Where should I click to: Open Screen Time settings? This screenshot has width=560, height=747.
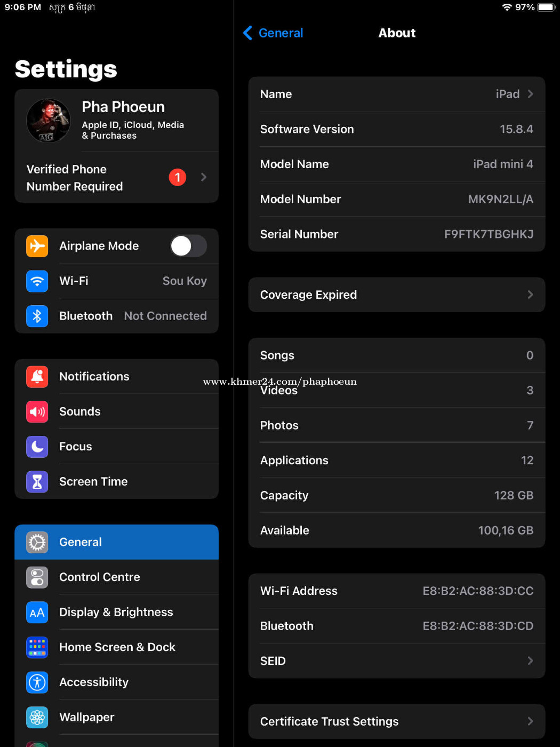117,482
